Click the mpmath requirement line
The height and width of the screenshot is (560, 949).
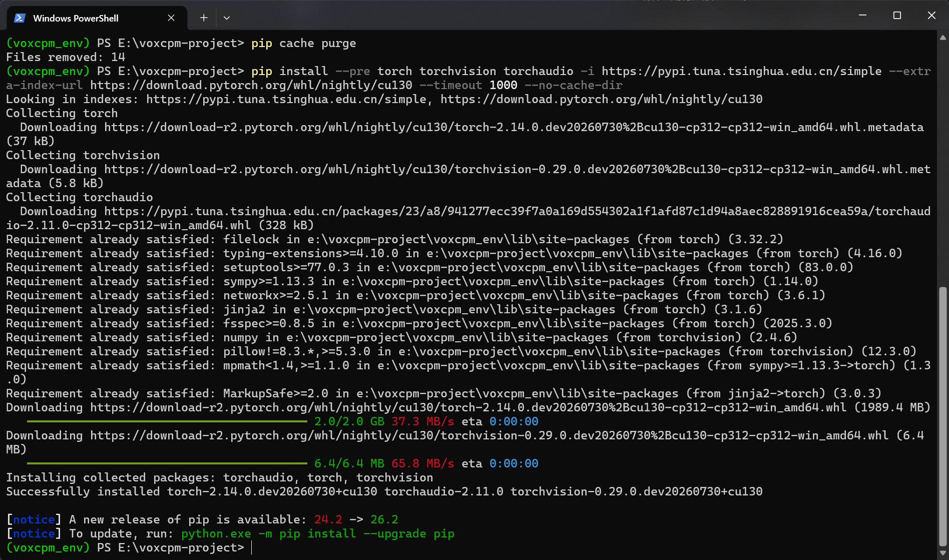(468, 373)
